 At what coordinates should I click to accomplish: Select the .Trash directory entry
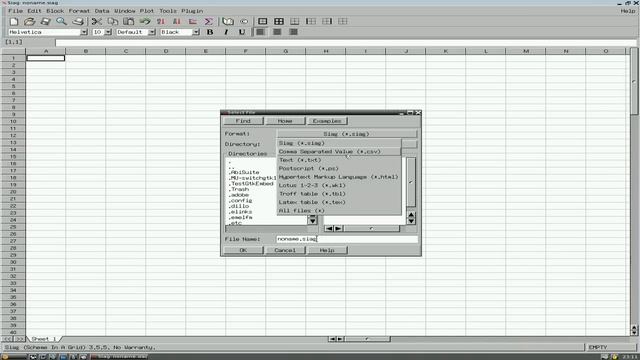point(239,189)
